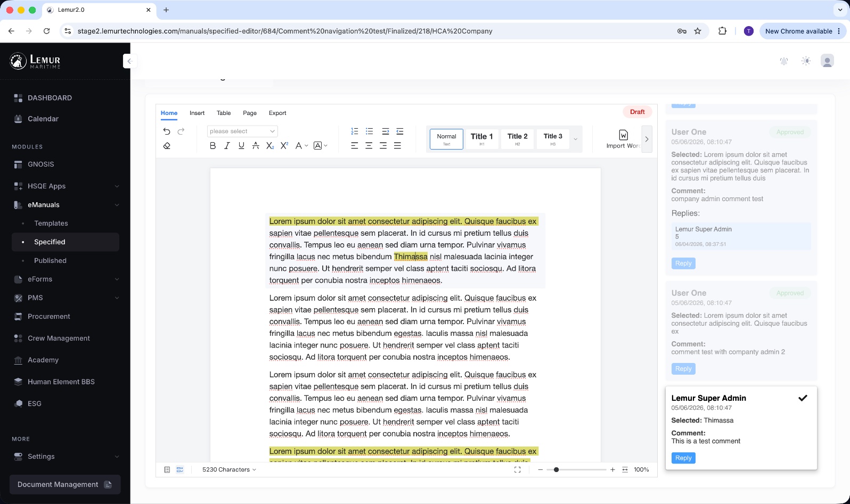Expand the HSQE Apps menu
The height and width of the screenshot is (504, 850).
[x=66, y=186]
